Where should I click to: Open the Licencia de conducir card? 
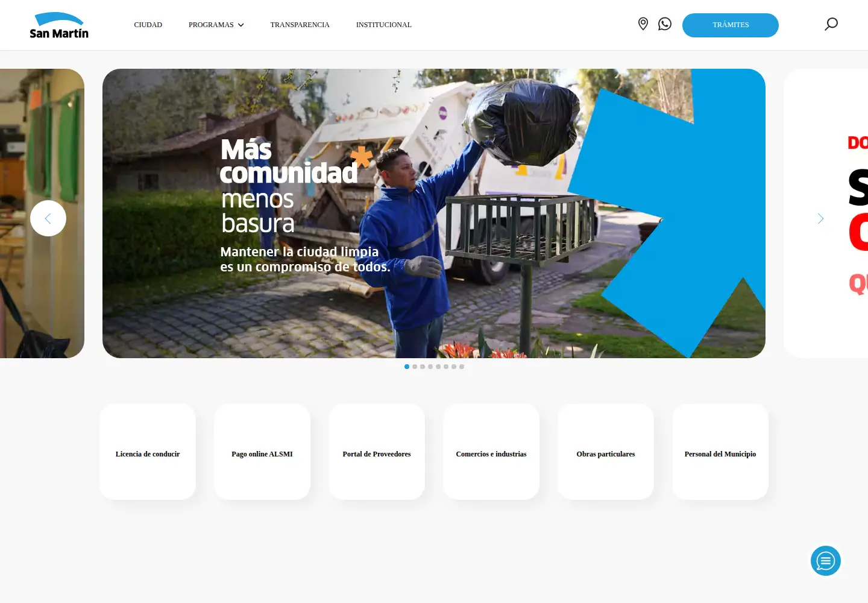click(x=148, y=452)
